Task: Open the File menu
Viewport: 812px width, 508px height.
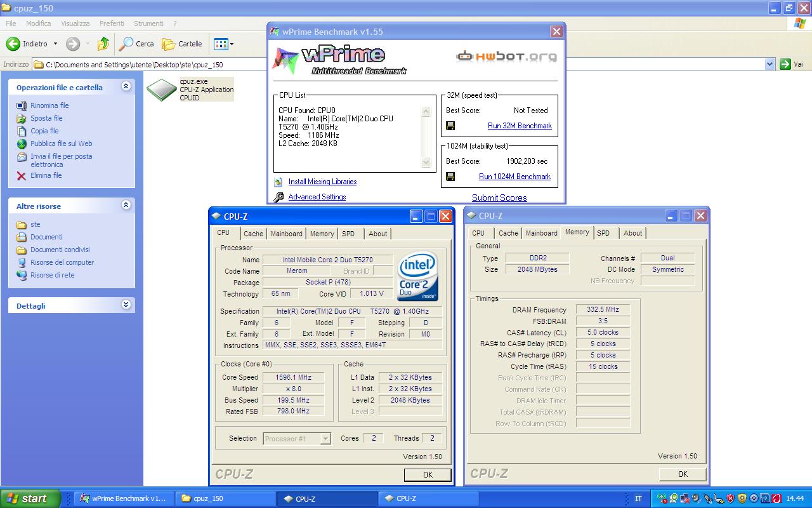Action: click(11, 23)
